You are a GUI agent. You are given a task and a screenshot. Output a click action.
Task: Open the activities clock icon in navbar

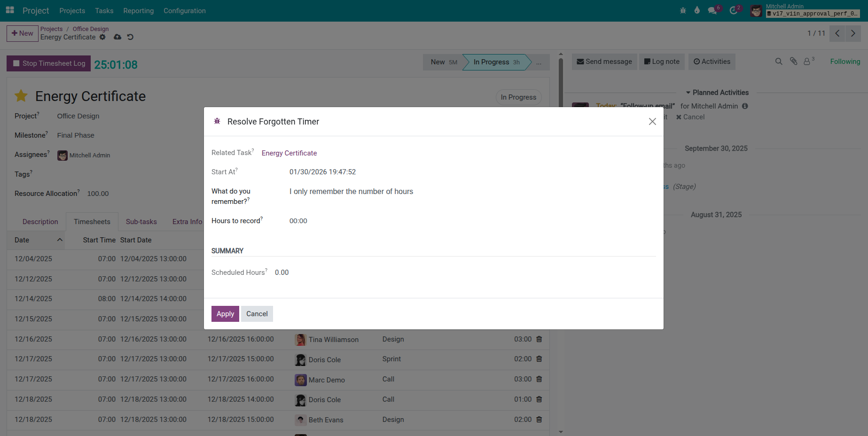point(733,10)
